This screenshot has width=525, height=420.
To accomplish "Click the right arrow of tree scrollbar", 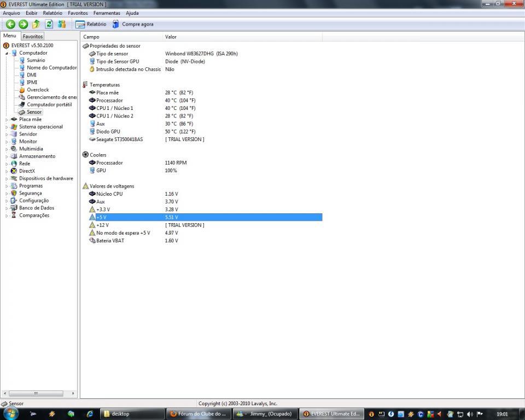I will pos(73,393).
